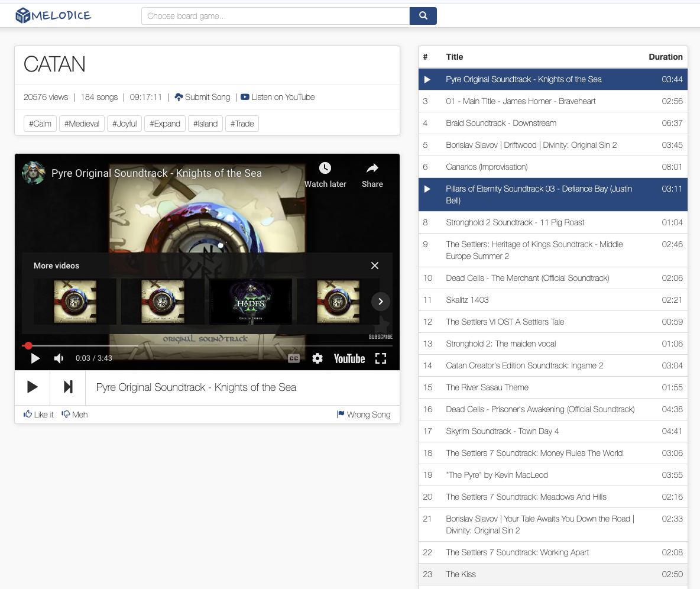Image resolution: width=700 pixels, height=589 pixels.
Task: Select Skyrim Soundtrack - Town Day 4
Action: (553, 431)
